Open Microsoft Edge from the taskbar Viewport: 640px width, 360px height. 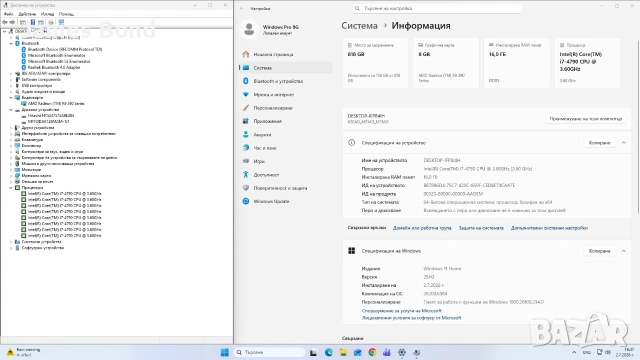click(329, 352)
